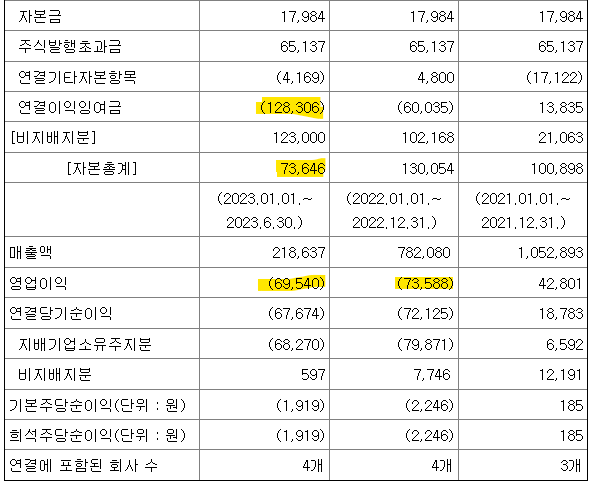The height and width of the screenshot is (490, 604).
Task: Select the 연결에 포함된 회사 수 label
Action: [83, 466]
